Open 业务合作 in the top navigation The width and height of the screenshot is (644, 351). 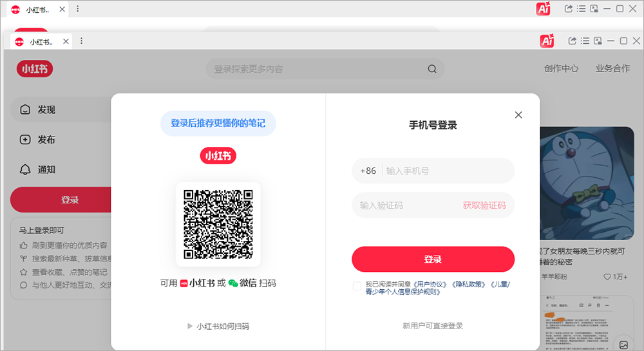[x=612, y=68]
